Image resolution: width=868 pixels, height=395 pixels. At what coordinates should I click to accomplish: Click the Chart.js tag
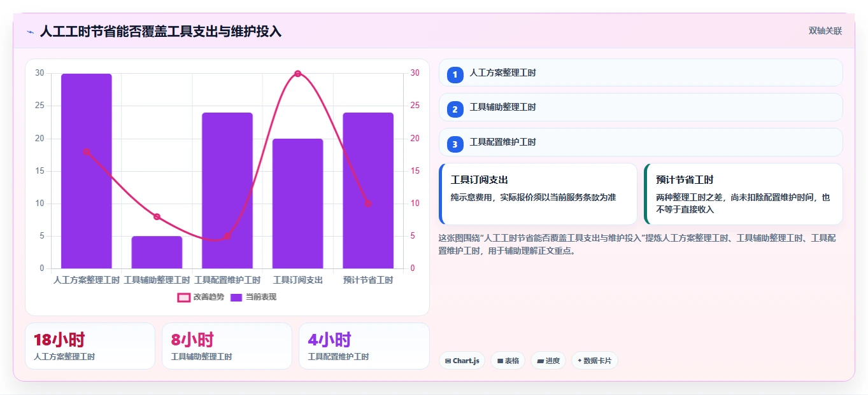pos(462,361)
